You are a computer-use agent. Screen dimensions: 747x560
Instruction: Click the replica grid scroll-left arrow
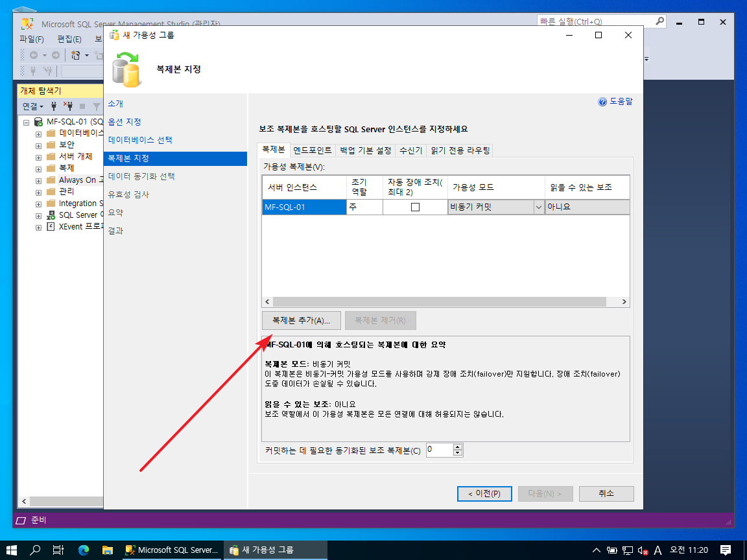coord(267,302)
